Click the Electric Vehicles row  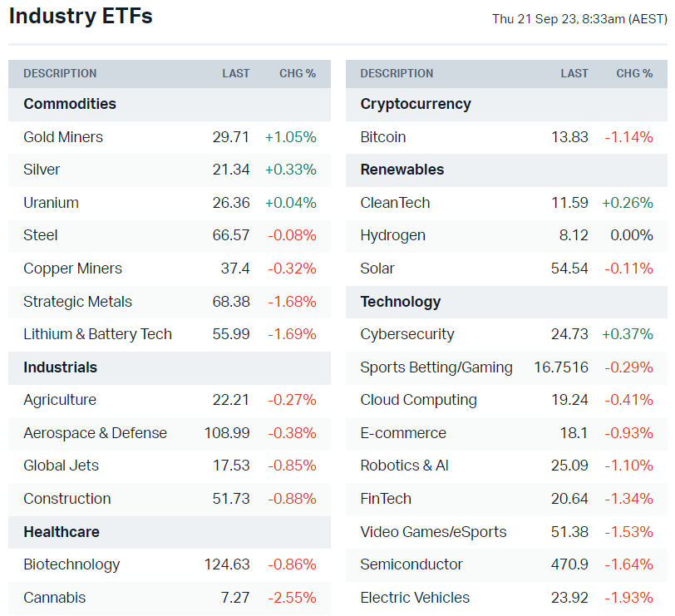(415, 598)
